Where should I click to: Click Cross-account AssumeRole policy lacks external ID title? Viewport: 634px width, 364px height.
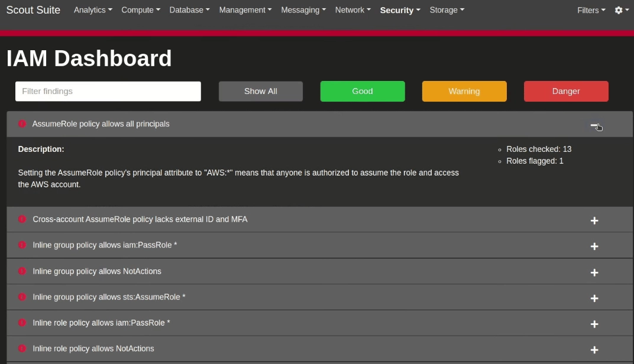[x=140, y=219]
